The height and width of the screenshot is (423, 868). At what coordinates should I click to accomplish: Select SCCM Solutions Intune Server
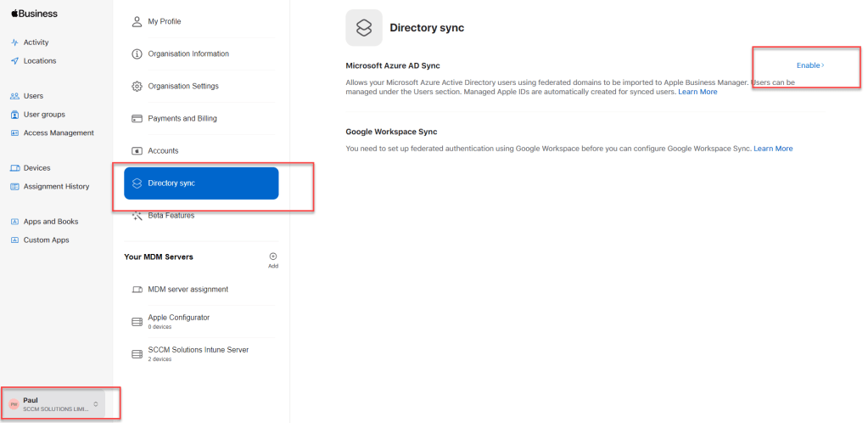198,350
